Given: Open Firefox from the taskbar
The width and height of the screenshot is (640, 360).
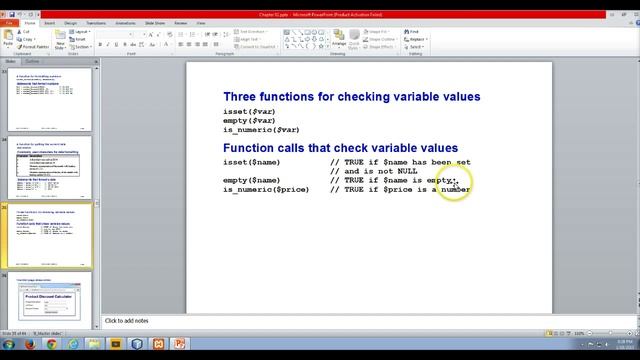Looking at the screenshot, I should (x=30, y=344).
